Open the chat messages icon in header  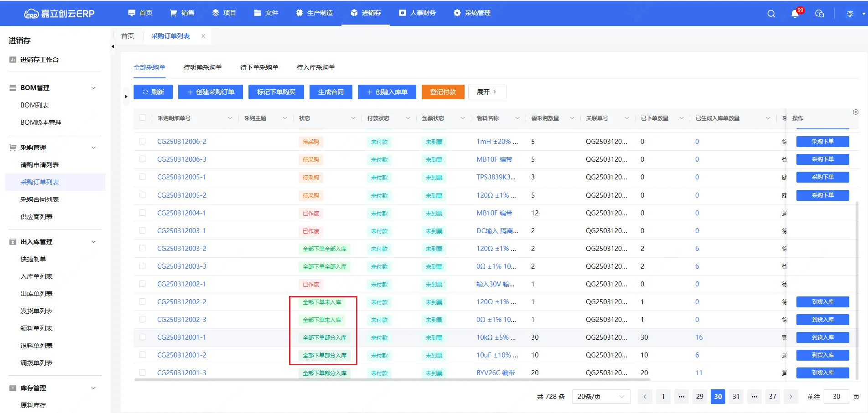tap(819, 14)
